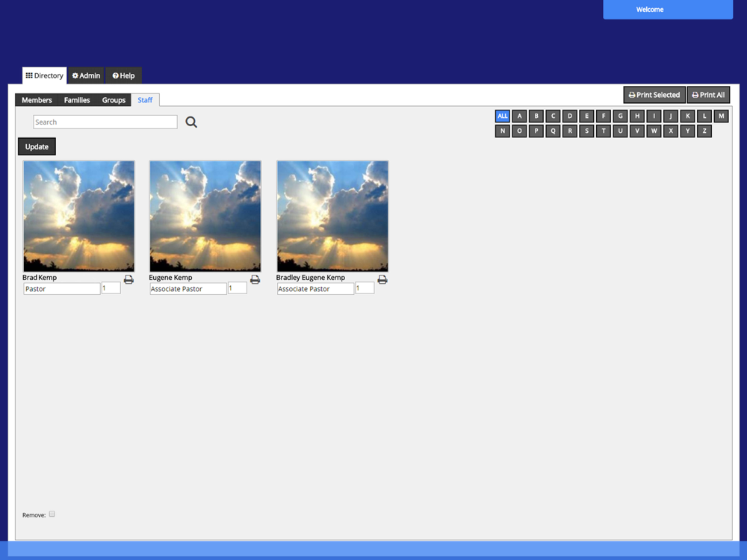Edit Eugene Kemp's order number field
The height and width of the screenshot is (560, 747).
point(238,287)
